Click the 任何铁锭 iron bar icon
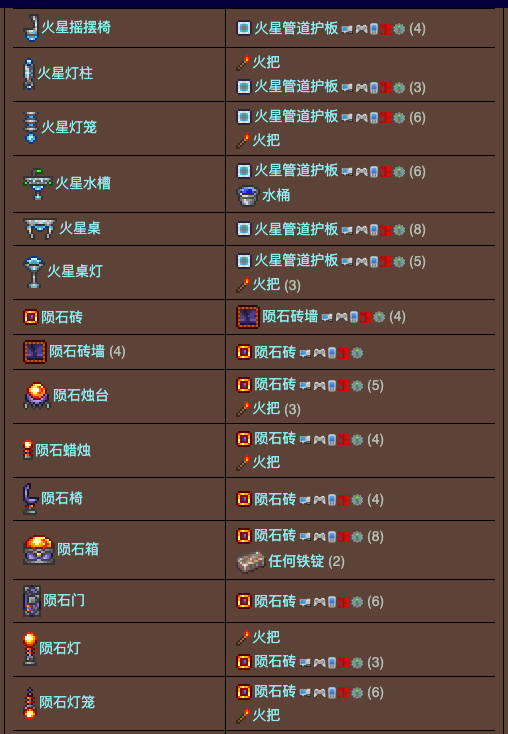The height and width of the screenshot is (734, 508). coord(251,562)
